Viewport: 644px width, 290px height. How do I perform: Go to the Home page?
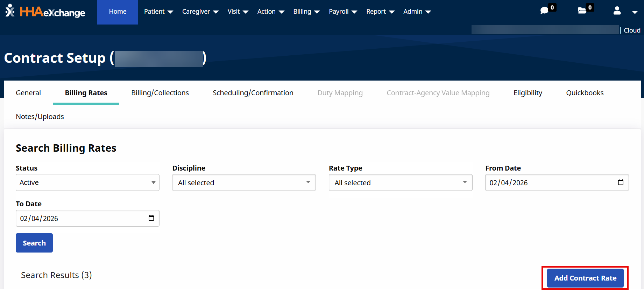coord(118,12)
